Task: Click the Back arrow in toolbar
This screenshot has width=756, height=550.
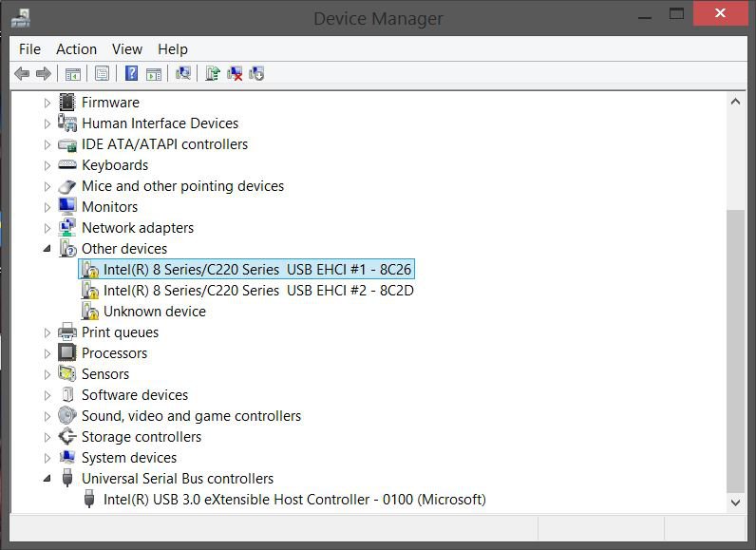Action: (22, 74)
